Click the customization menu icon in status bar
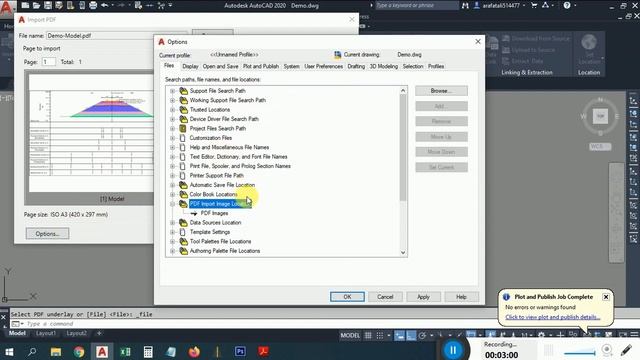Image resolution: width=640 pixels, height=360 pixels. point(635,335)
